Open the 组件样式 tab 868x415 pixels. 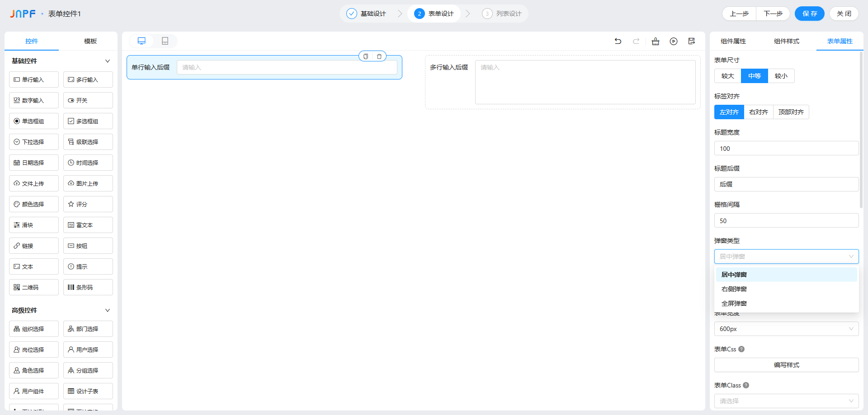(x=787, y=41)
